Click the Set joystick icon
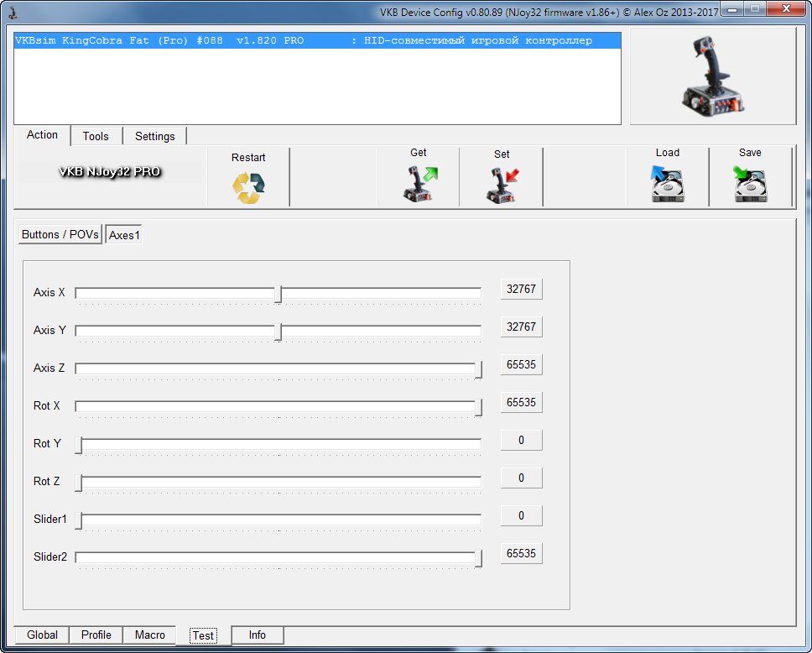 [x=502, y=185]
